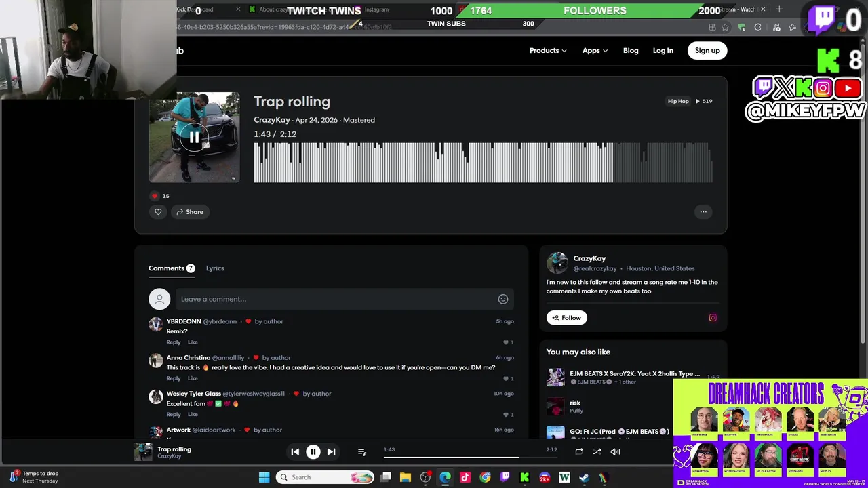The height and width of the screenshot is (488, 868).
Task: Click the Hip Hop genre tag
Action: click(x=678, y=101)
